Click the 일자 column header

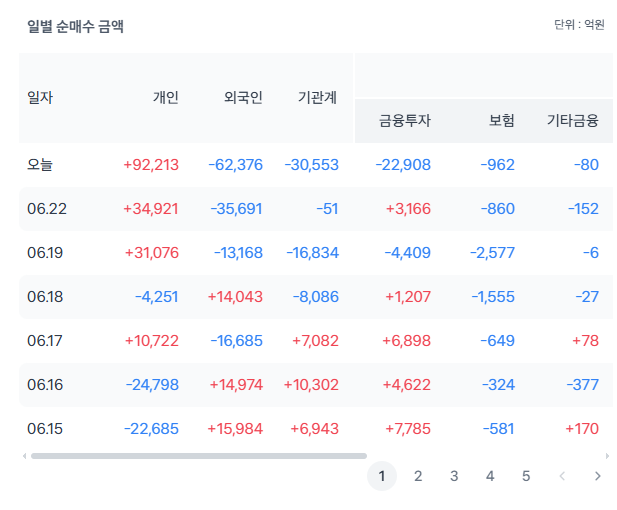click(x=40, y=97)
